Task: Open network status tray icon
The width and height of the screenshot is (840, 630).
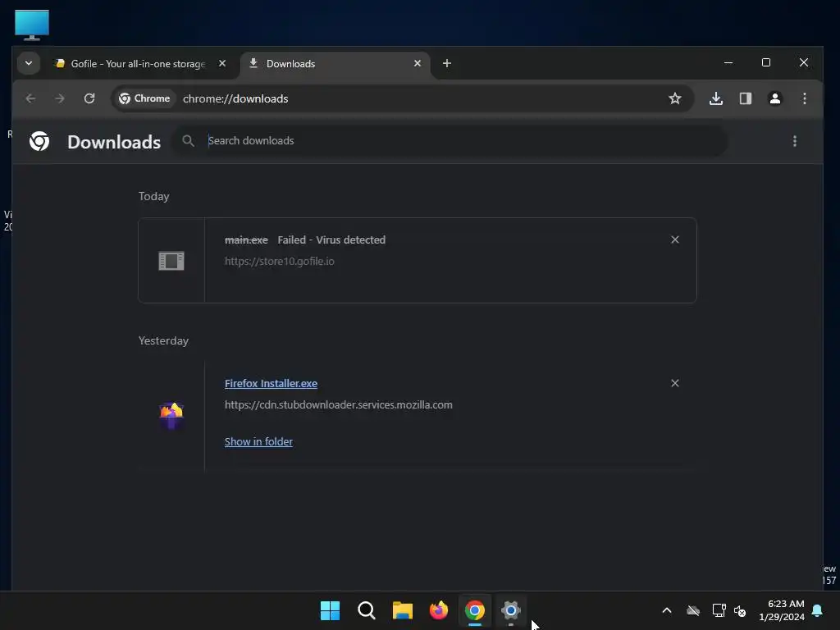Action: pos(719,610)
